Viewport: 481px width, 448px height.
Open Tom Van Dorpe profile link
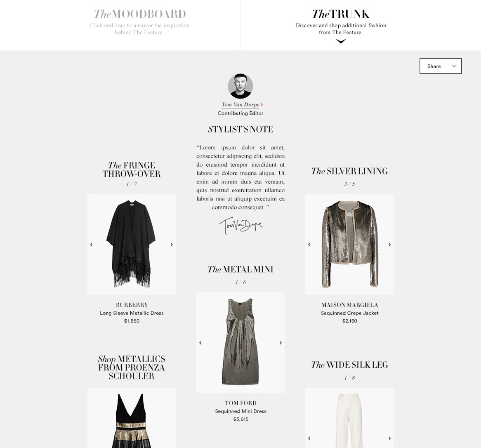click(x=240, y=105)
